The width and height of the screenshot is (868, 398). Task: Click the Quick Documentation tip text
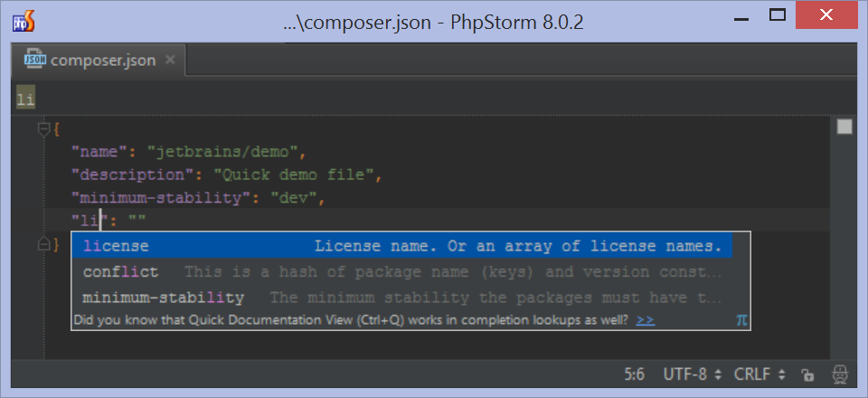click(x=351, y=320)
